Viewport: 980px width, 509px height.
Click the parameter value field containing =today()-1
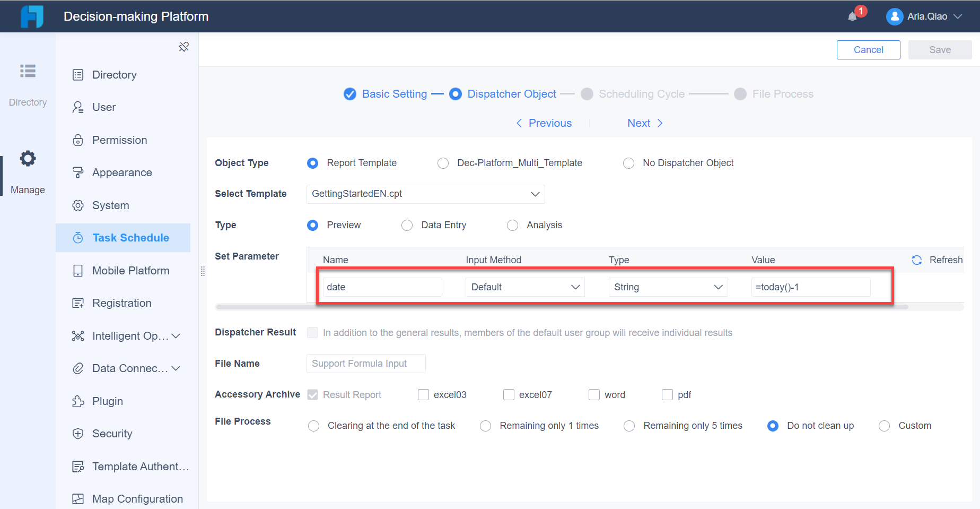click(x=810, y=287)
